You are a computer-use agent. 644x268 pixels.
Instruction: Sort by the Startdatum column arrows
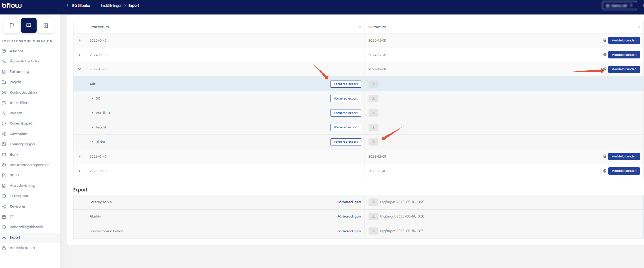click(x=360, y=27)
